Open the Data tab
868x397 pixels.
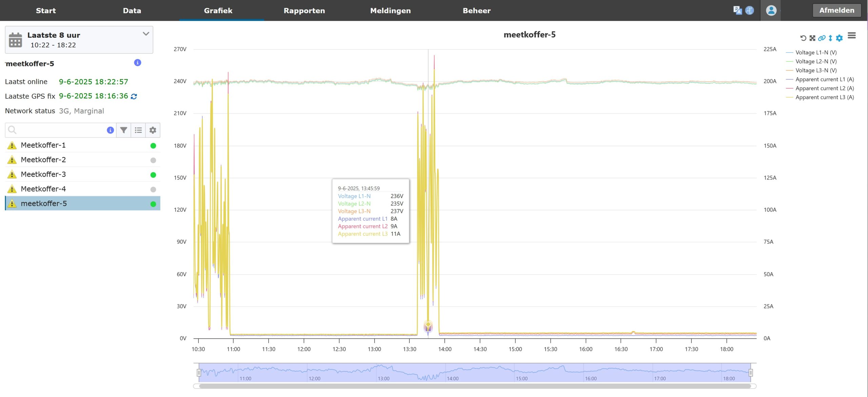click(132, 11)
